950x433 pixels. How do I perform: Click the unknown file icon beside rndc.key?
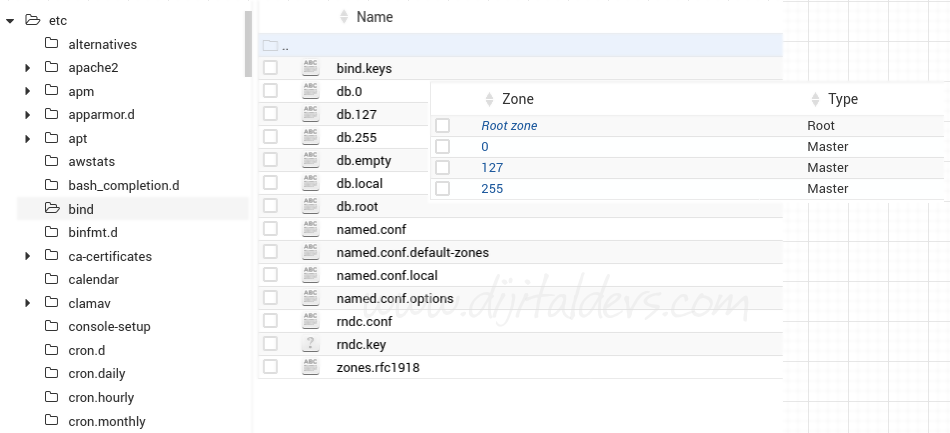click(310, 344)
